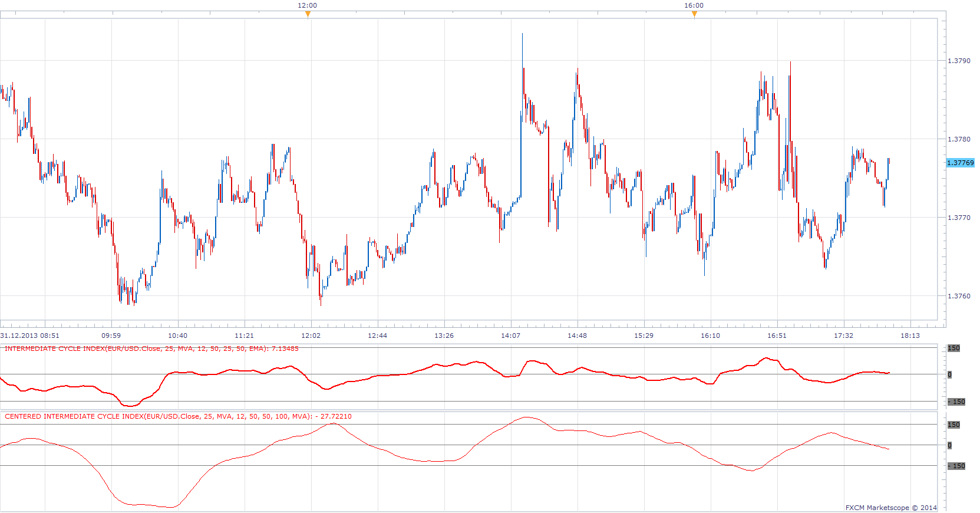Click the 09:59 time axis label

pyautogui.click(x=111, y=336)
